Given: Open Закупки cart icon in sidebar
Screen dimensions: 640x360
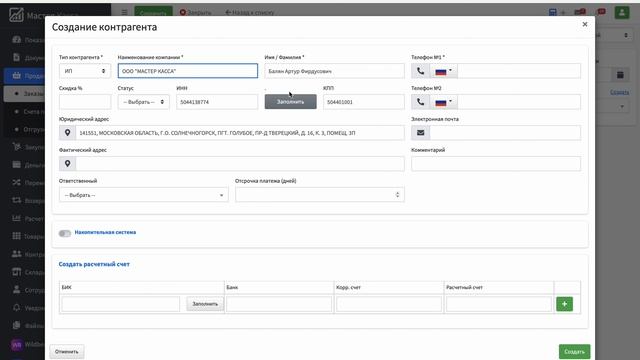Looking at the screenshot, I should tap(16, 147).
